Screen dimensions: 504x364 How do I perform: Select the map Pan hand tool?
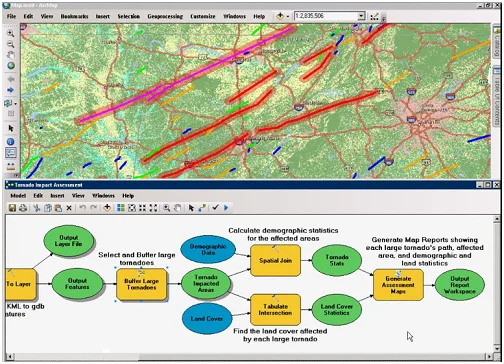point(11,55)
